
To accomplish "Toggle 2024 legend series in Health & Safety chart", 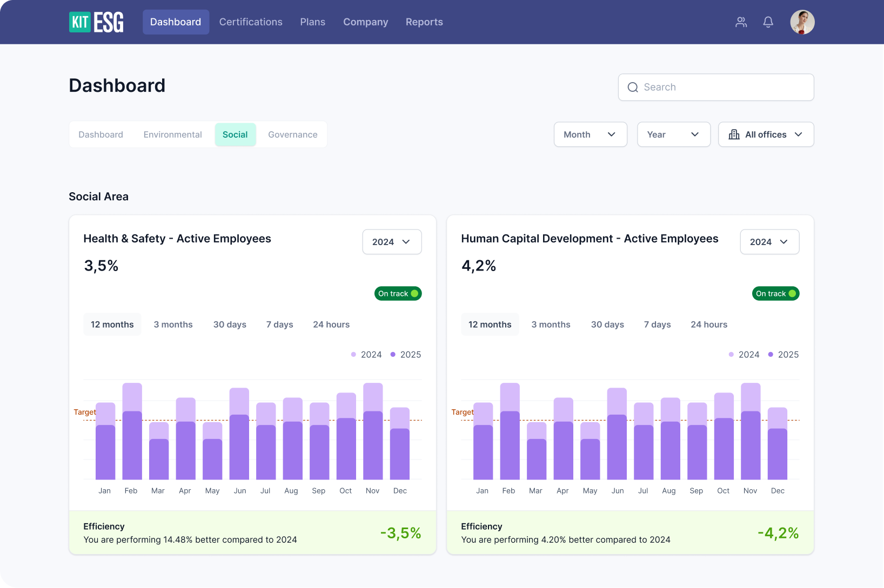I will point(366,355).
